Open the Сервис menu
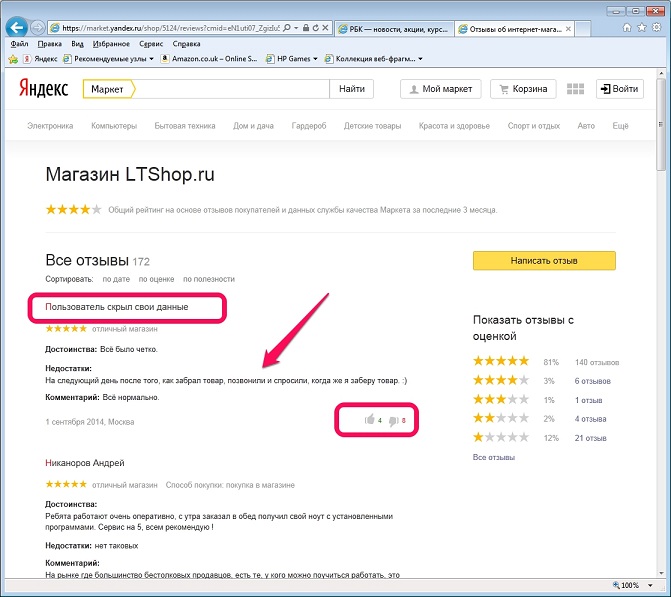Image resolution: width=671 pixels, height=597 pixels. (151, 44)
